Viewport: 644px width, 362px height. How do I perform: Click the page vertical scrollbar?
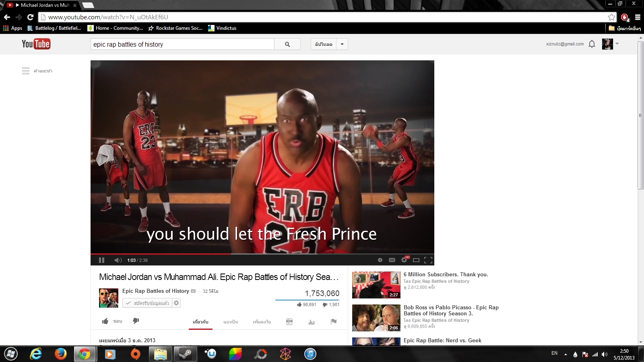pos(640,115)
